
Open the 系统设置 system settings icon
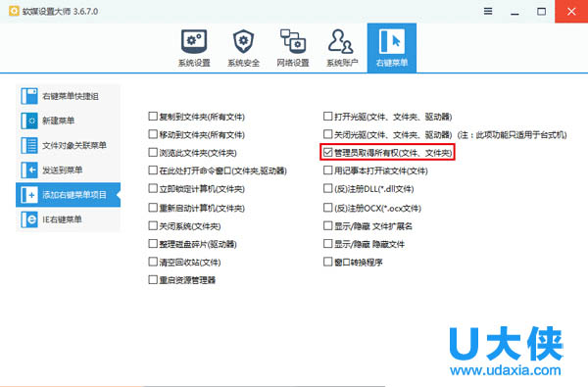point(194,41)
